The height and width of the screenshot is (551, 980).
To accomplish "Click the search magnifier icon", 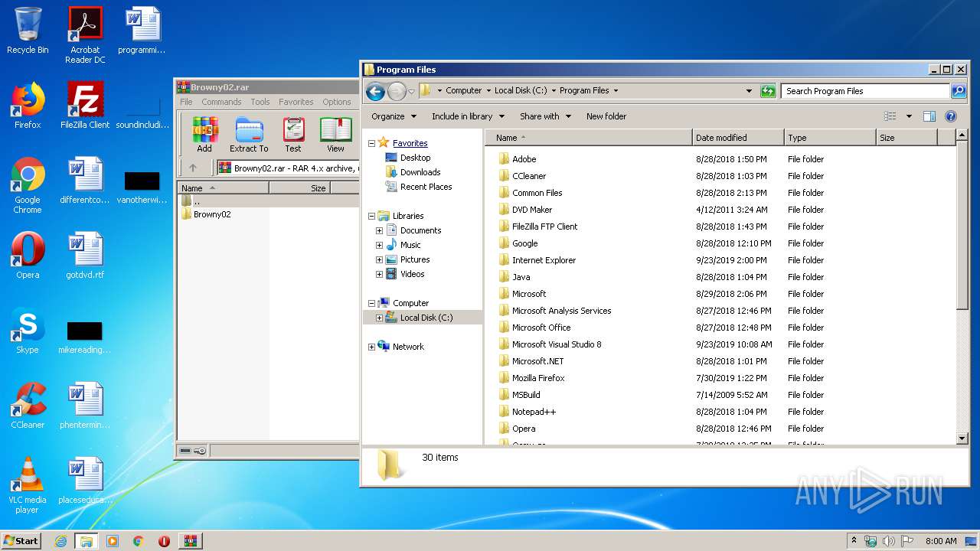I will [x=958, y=91].
